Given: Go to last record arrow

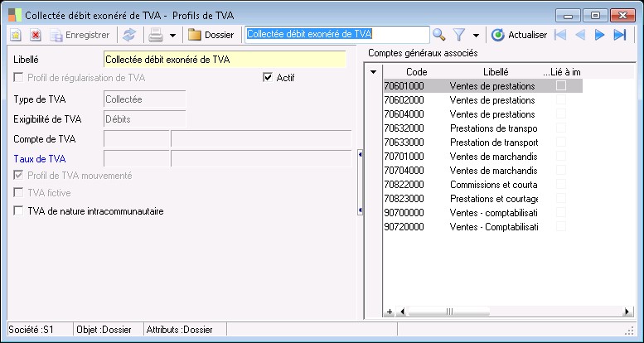Looking at the screenshot, I should pyautogui.click(x=620, y=36).
